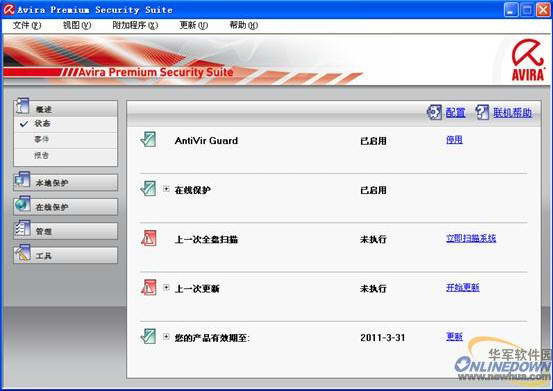Open the 联机帮助 online help link
This screenshot has height=391, width=553.
click(512, 113)
